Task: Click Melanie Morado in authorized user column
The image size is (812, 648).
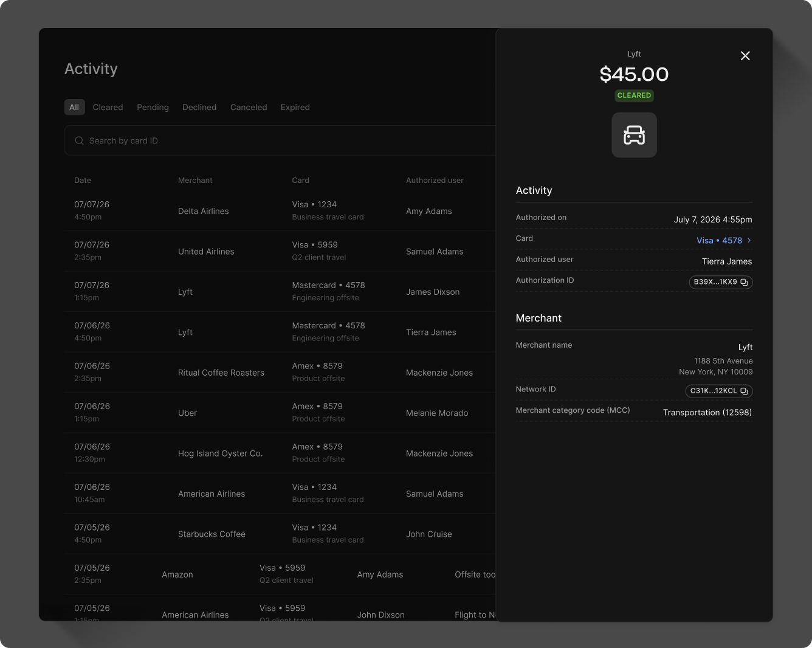Action: 437,413
